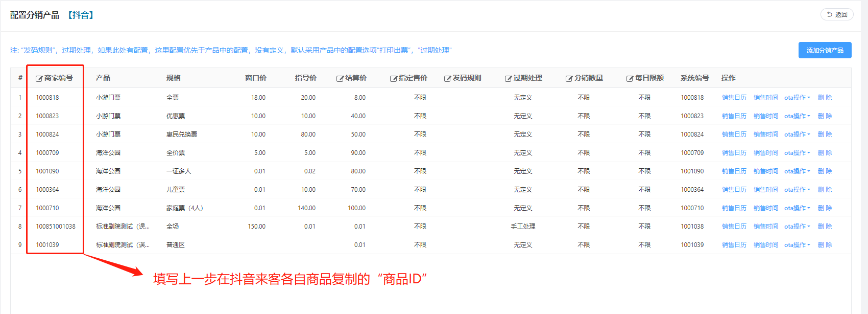Click edit icon beside 过期处理 header
The image size is (868, 314).
pyautogui.click(x=508, y=78)
